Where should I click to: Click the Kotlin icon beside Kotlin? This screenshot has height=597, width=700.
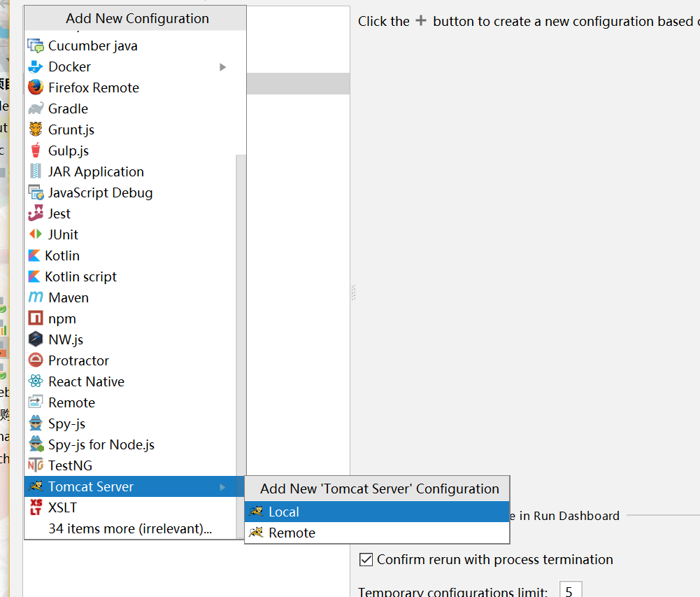tap(34, 255)
